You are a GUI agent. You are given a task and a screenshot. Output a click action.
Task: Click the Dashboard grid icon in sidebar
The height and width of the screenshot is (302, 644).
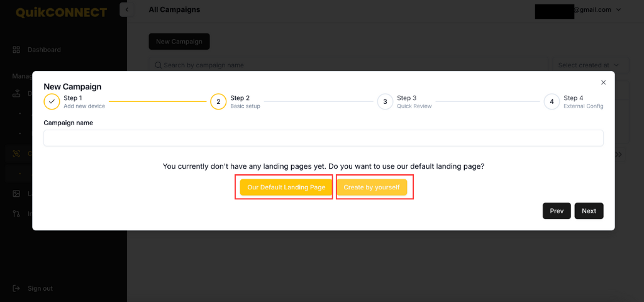16,50
